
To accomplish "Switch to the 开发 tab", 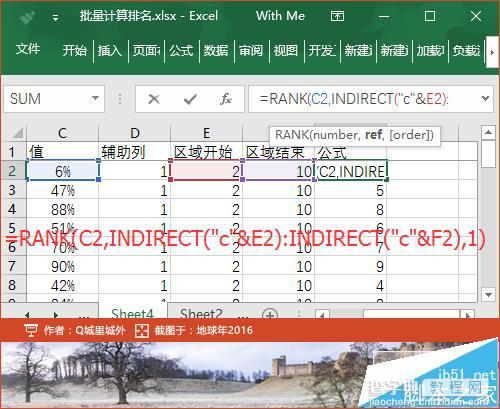I will pyautogui.click(x=322, y=51).
